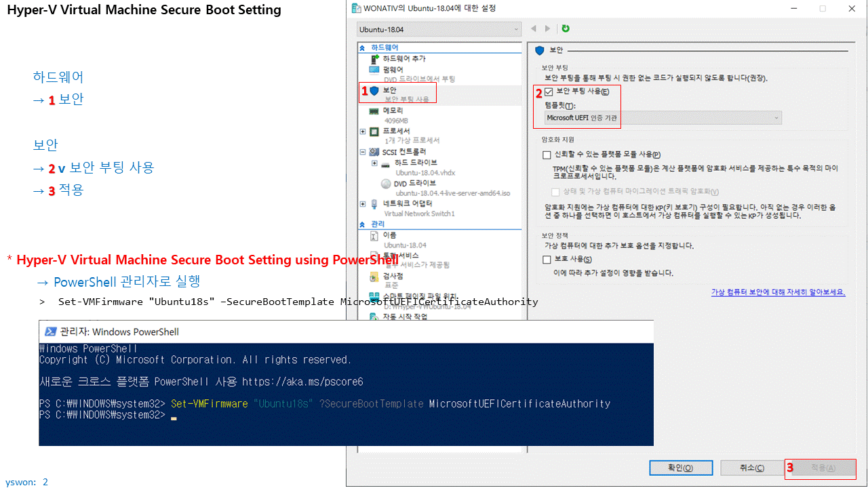Collapse the hardware (하드웨어) section
This screenshot has width=868, height=488.
point(363,47)
